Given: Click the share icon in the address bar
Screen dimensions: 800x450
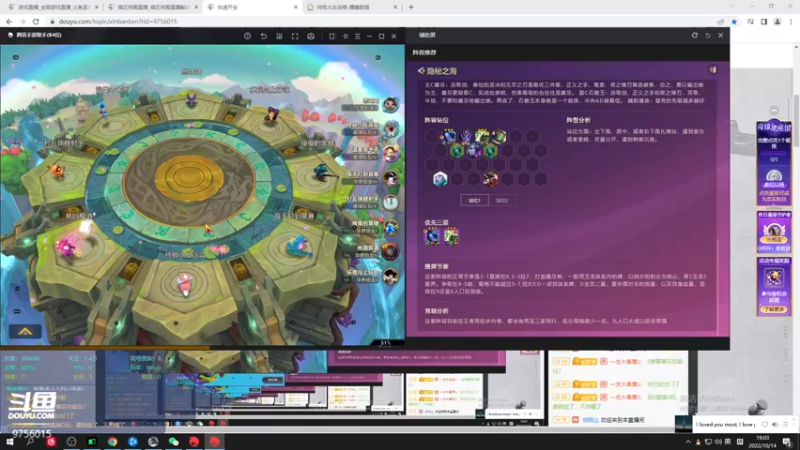Looking at the screenshot, I should [x=720, y=21].
